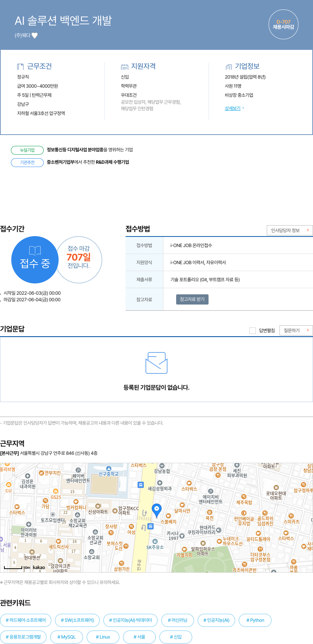Select keyword tag #신입
The height and width of the screenshot is (644, 313).
(x=176, y=637)
